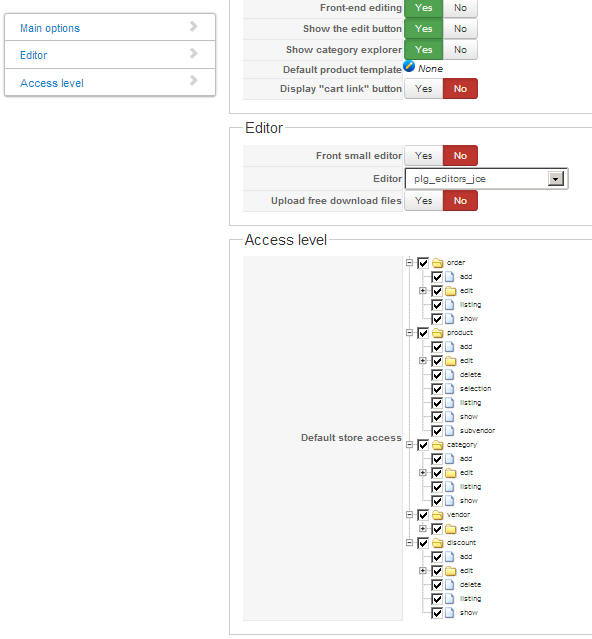Viewport: 592px width, 639px height.
Task: Set Show category explorer to No
Action: 460,50
